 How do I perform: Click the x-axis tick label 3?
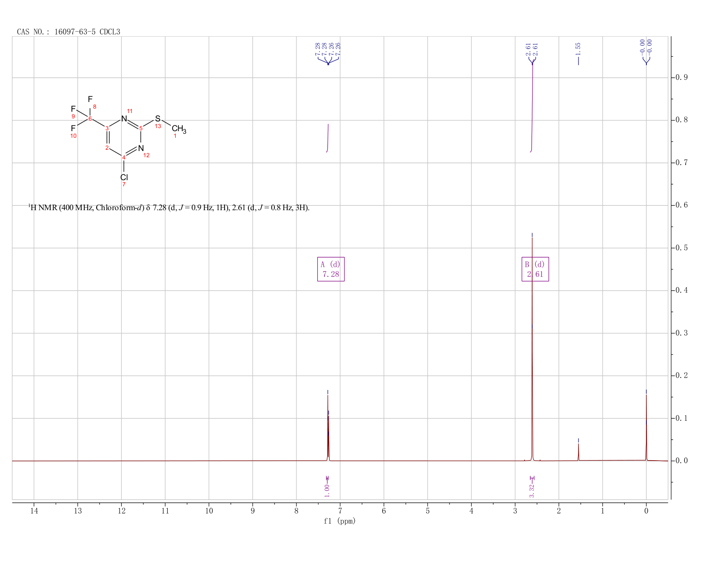[515, 511]
